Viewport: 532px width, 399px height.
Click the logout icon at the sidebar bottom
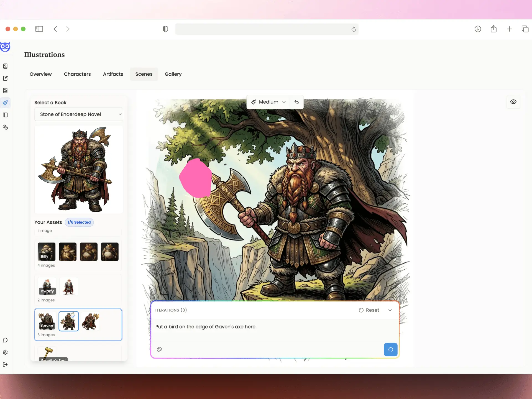tap(5, 364)
